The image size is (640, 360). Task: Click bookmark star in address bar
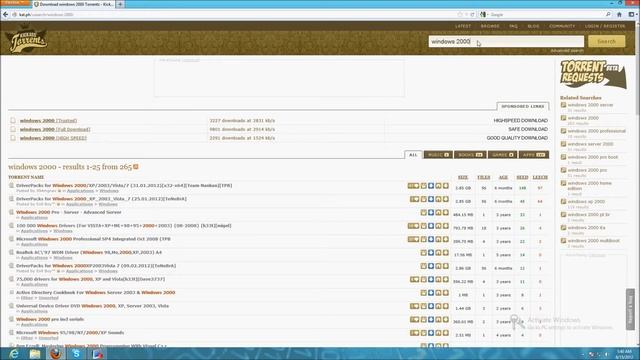(x=460, y=14)
